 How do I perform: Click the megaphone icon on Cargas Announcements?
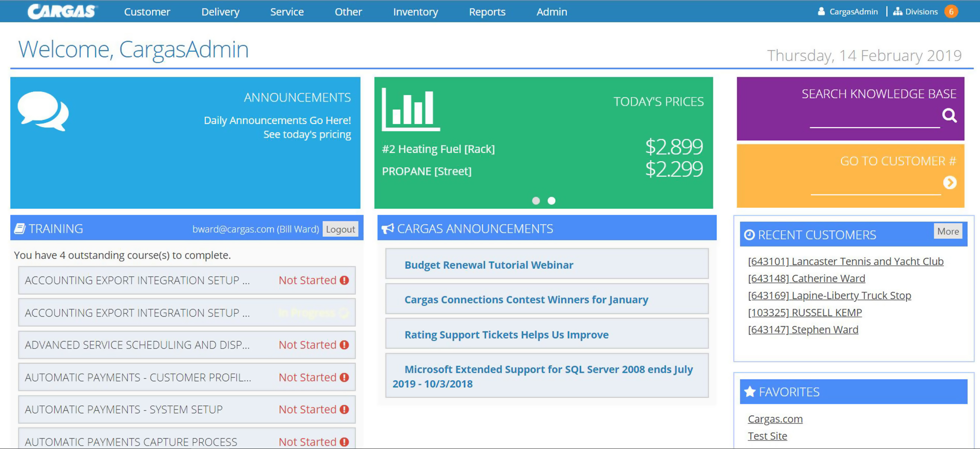[x=388, y=228]
